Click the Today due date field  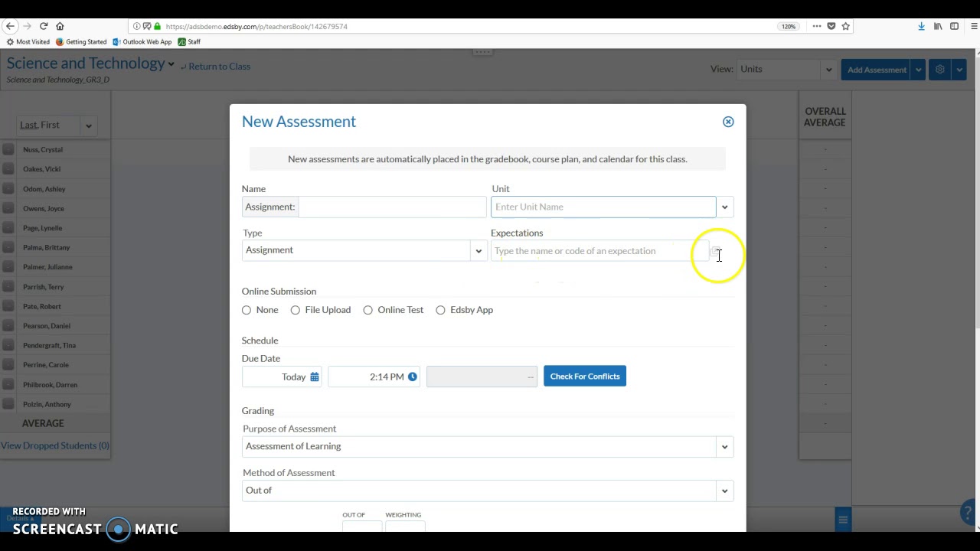pyautogui.click(x=282, y=377)
